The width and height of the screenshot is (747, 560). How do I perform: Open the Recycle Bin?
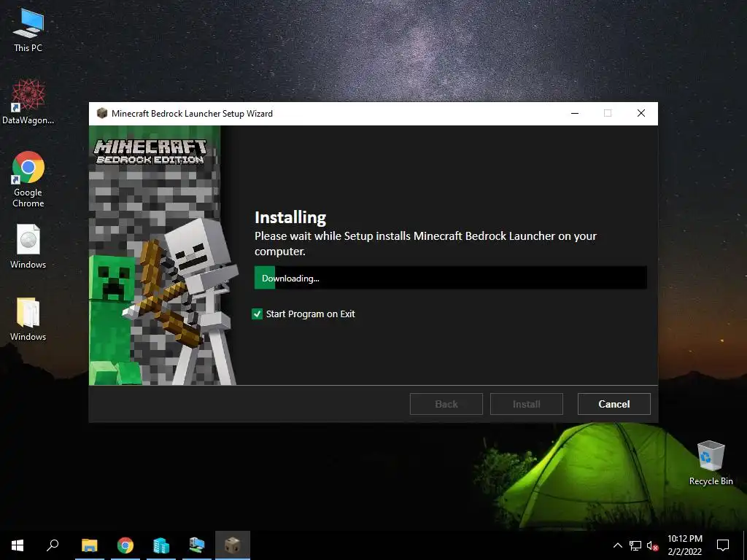(711, 463)
